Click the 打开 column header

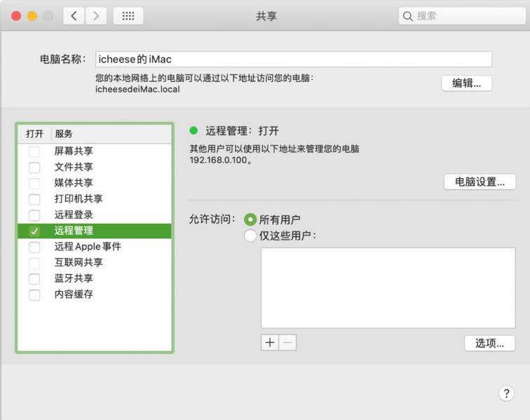(x=34, y=134)
